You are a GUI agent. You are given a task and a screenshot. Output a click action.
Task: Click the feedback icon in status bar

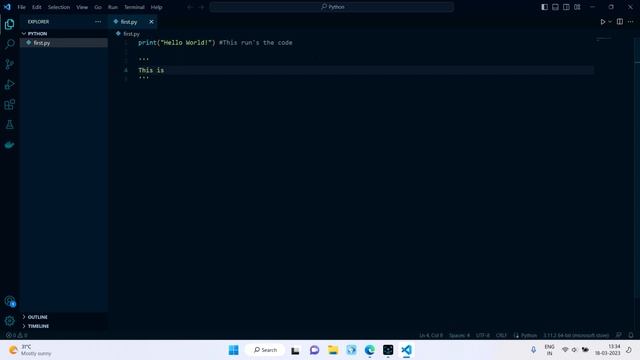[x=619, y=335]
